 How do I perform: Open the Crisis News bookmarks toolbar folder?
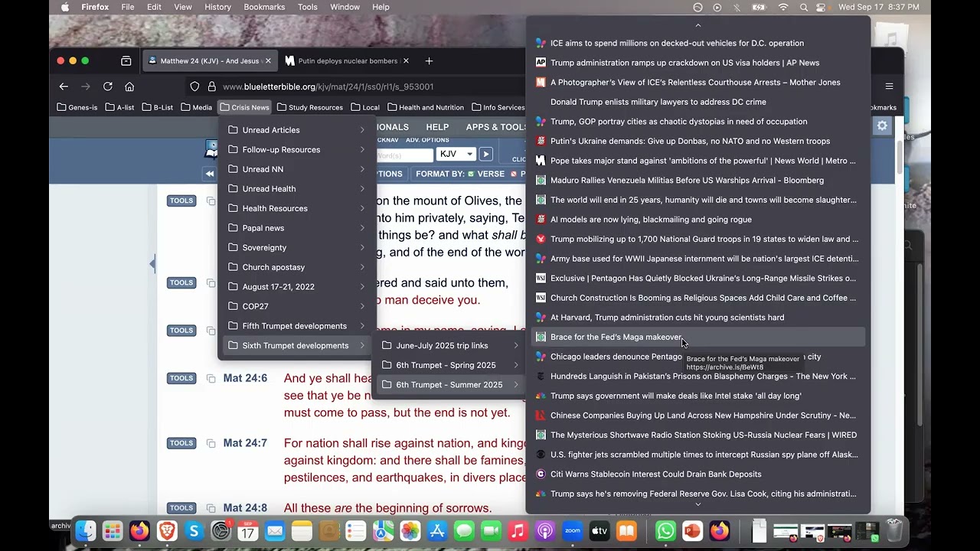[x=244, y=107]
